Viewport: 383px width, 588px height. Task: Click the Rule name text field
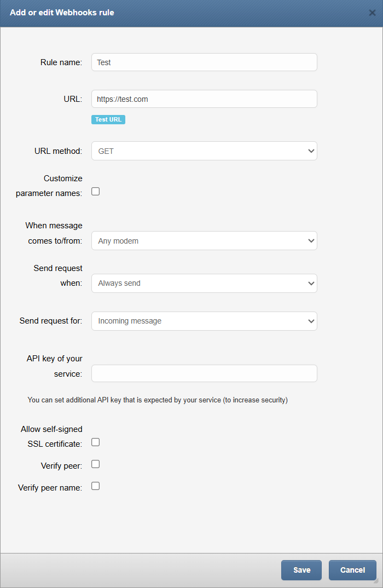click(204, 62)
